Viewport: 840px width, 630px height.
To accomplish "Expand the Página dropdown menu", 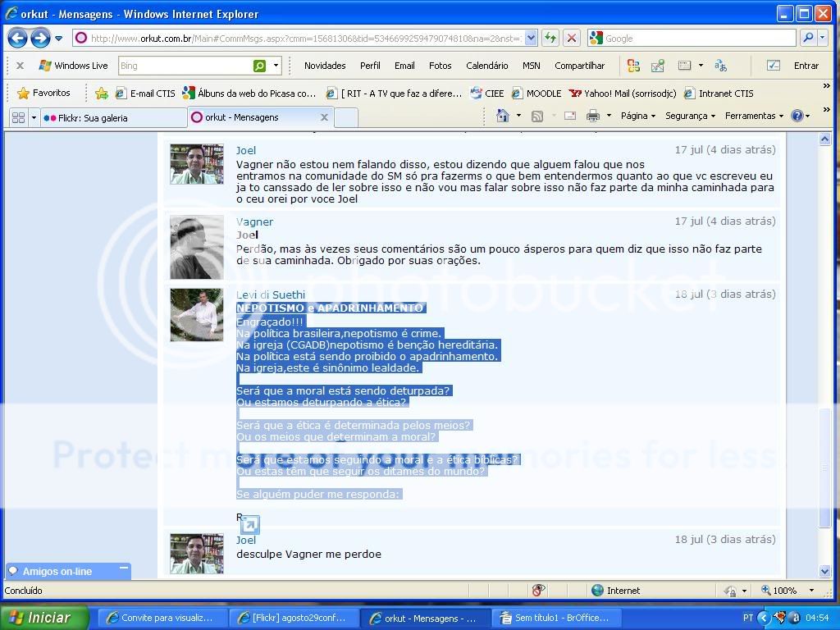I will pos(638,116).
